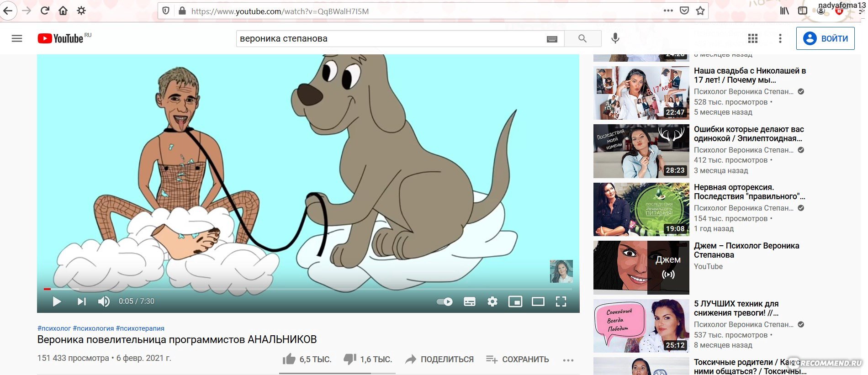
Task: Open Токсичные родители video title
Action: [x=750, y=367]
